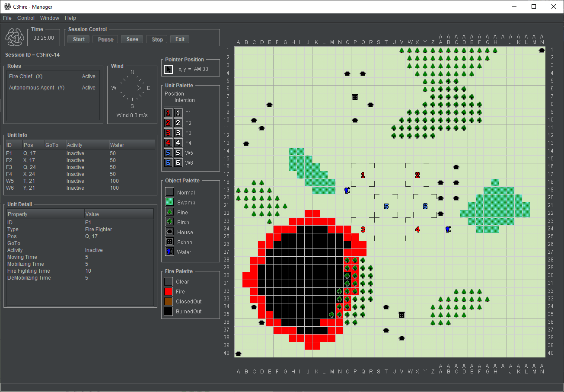The width and height of the screenshot is (564, 392).
Task: Click water unit 6 on the map
Action: pyautogui.click(x=425, y=206)
